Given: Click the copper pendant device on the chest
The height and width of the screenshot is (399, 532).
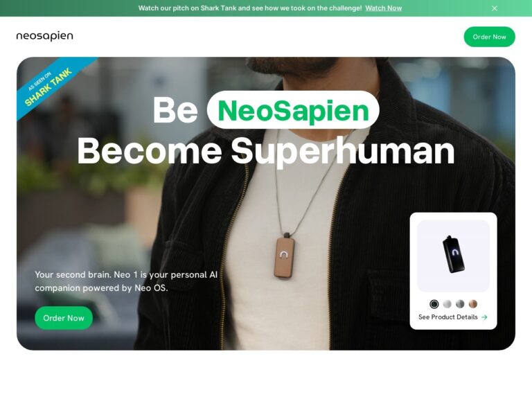Looking at the screenshot, I should [x=284, y=256].
